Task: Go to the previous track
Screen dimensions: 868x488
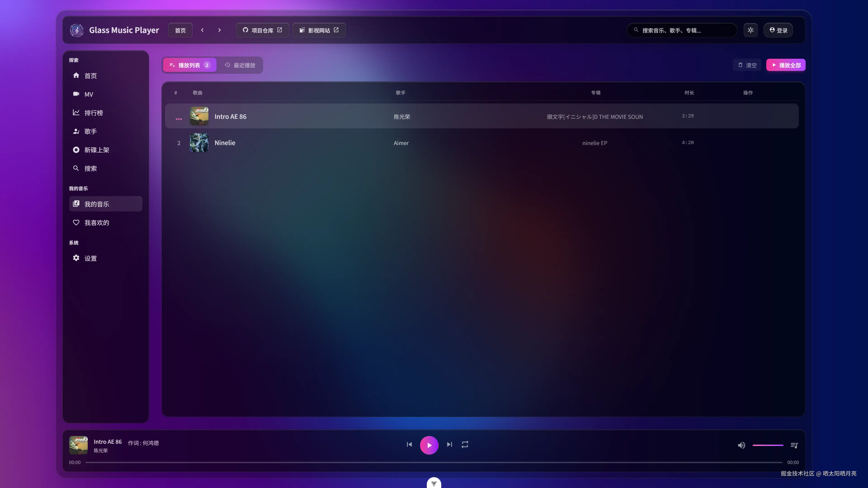Action: tap(409, 445)
